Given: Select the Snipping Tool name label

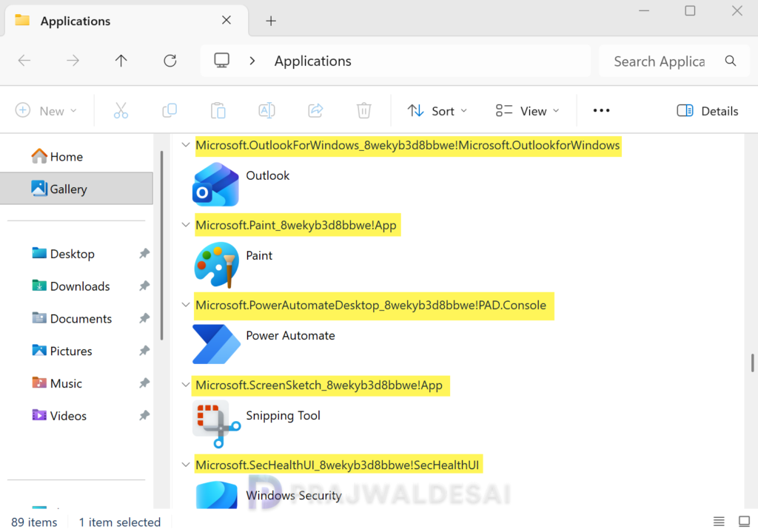Looking at the screenshot, I should (x=283, y=416).
